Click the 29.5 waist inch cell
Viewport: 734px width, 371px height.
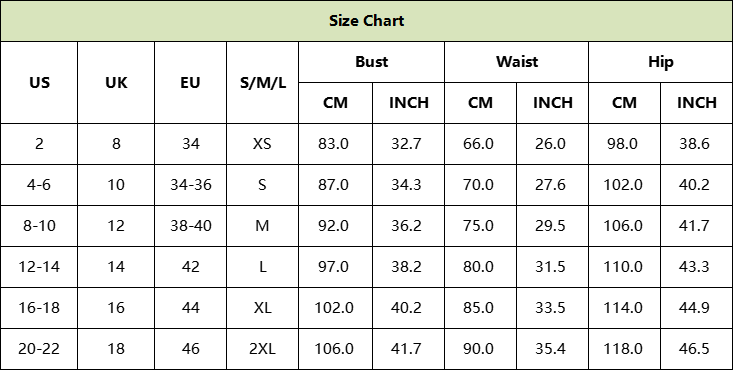tap(552, 226)
